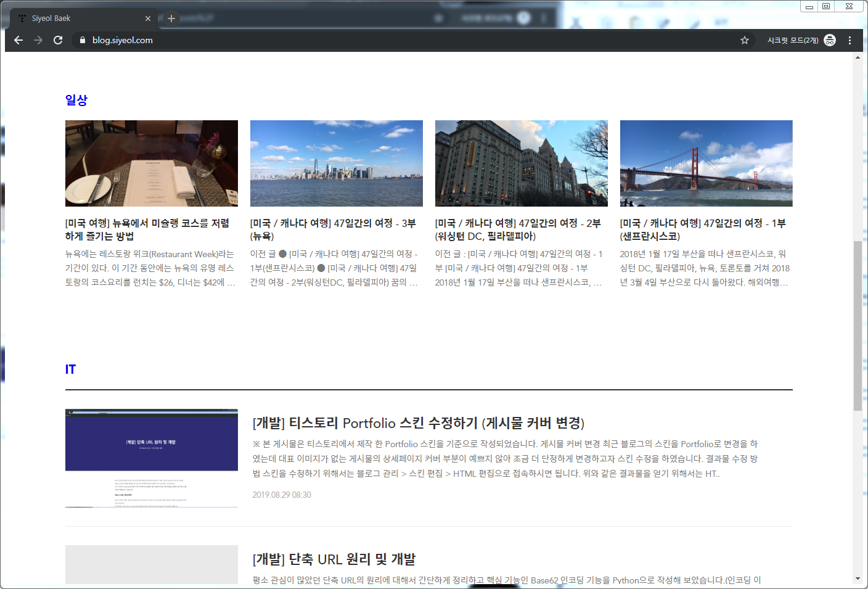Viewport: 868px width, 589px height.
Task: Click the address bar URL blog.siyeol.com
Action: point(123,40)
